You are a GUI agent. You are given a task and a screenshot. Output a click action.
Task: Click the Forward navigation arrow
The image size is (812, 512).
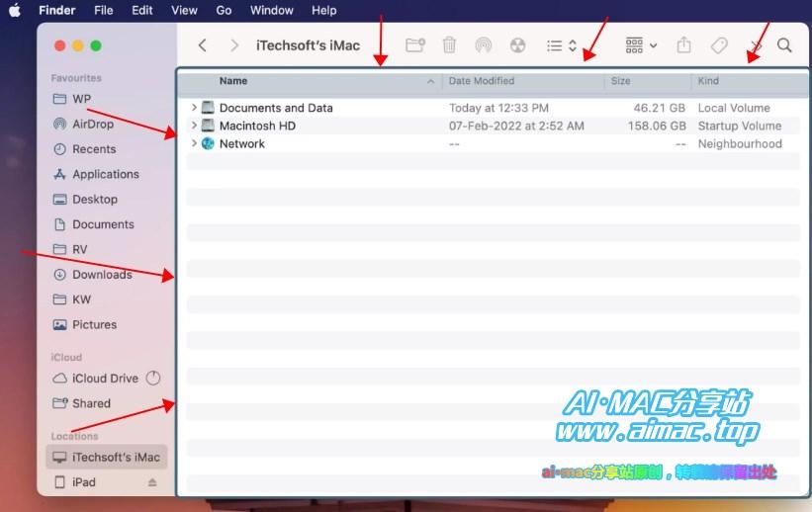[x=234, y=45]
